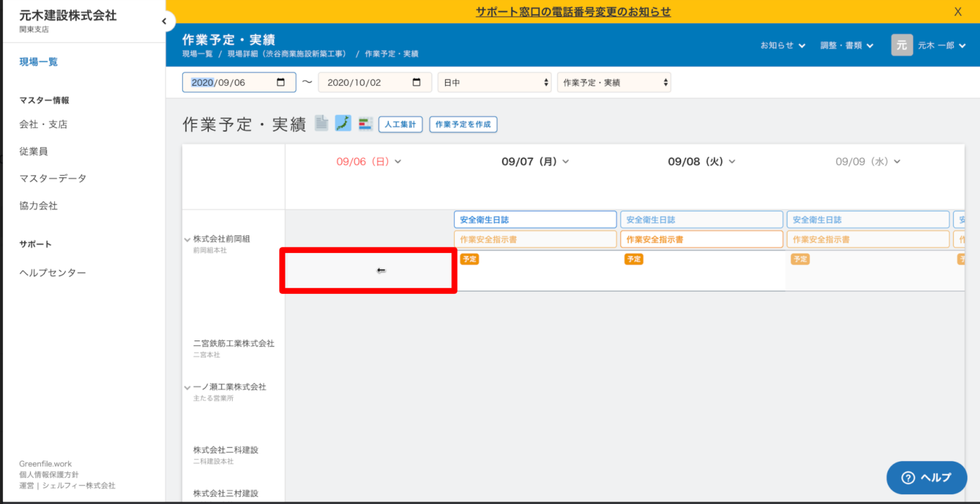Viewport: 980px width, 504px height.
Task: Click the 人工集計 button
Action: click(401, 124)
